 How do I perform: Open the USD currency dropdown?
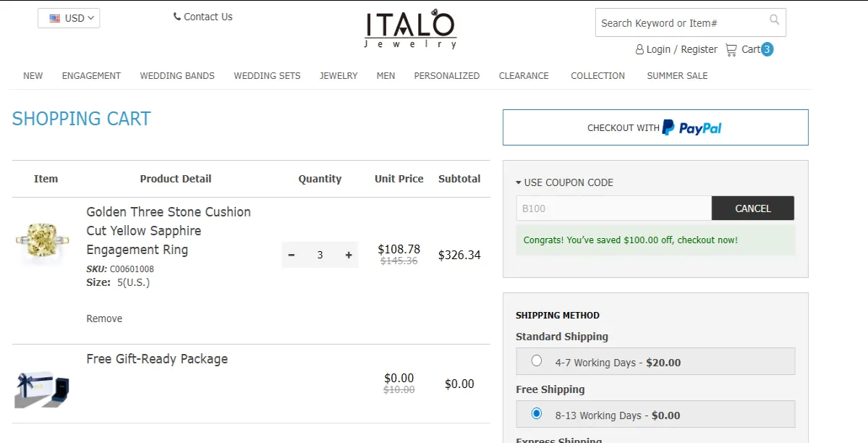click(x=69, y=18)
